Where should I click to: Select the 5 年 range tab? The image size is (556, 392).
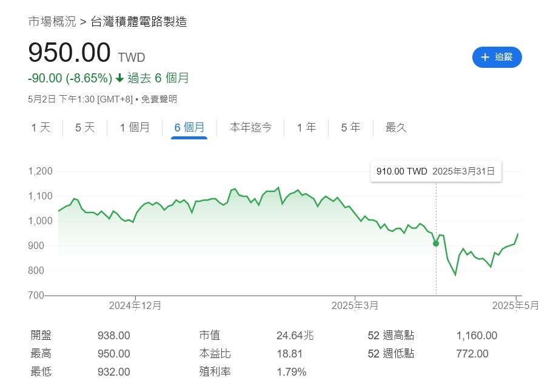[x=350, y=127]
